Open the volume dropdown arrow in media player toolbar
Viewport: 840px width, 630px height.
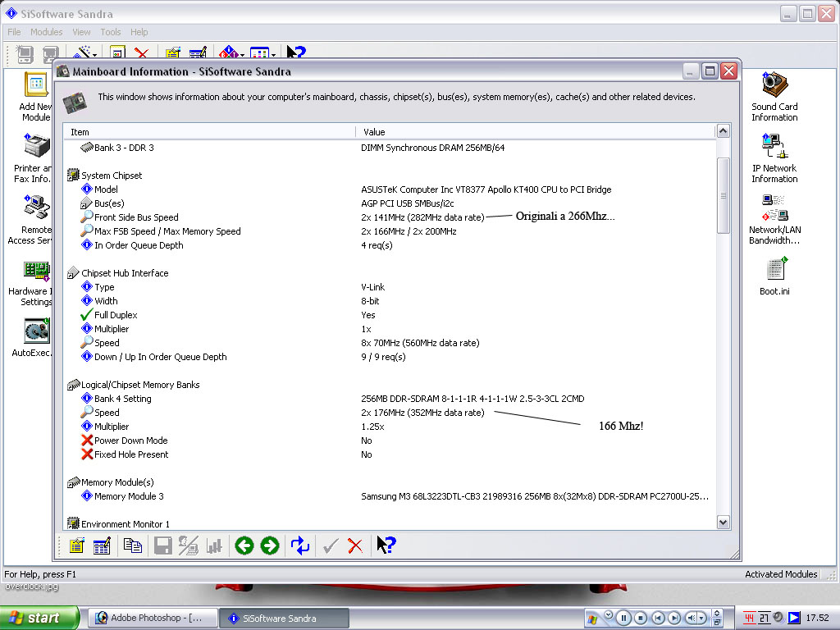(x=701, y=619)
